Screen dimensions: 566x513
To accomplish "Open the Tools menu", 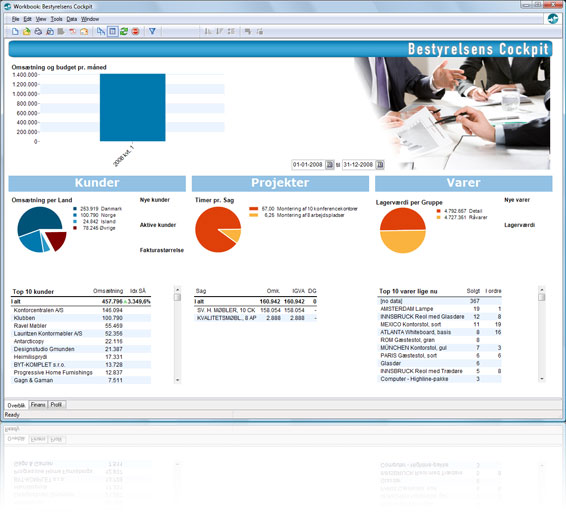I will point(56,19).
